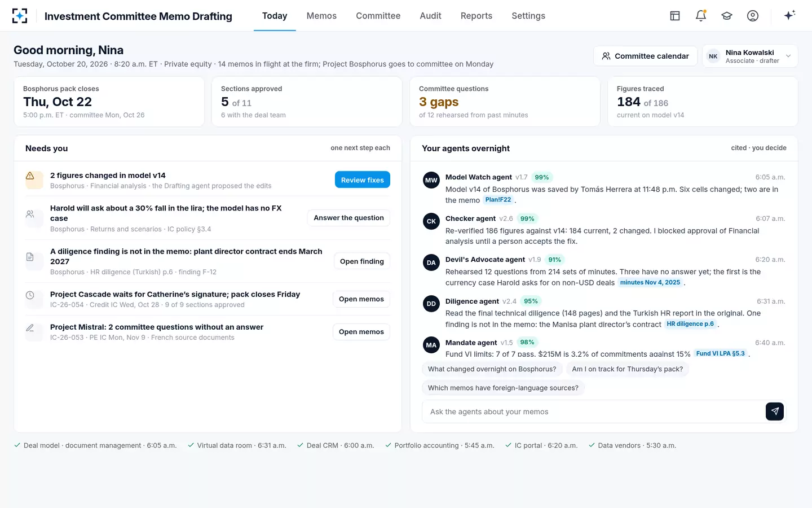
Task: Open the Memos tab
Action: [321, 16]
